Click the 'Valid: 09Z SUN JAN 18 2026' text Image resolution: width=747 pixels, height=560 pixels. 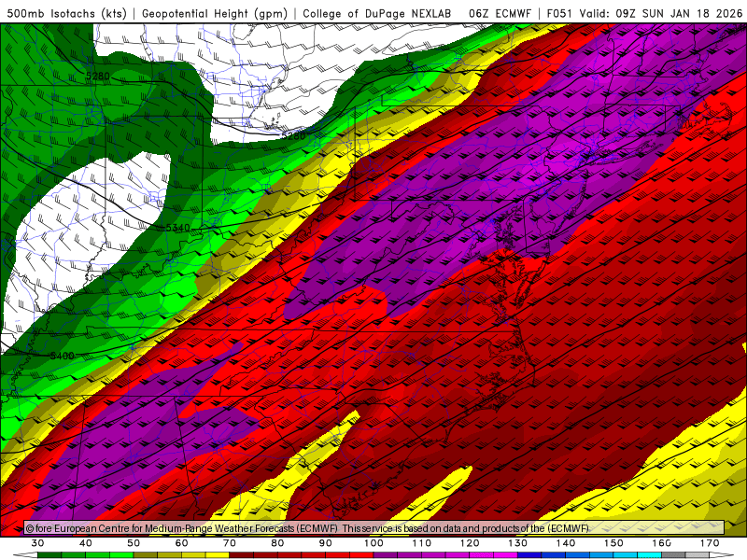[x=661, y=13]
